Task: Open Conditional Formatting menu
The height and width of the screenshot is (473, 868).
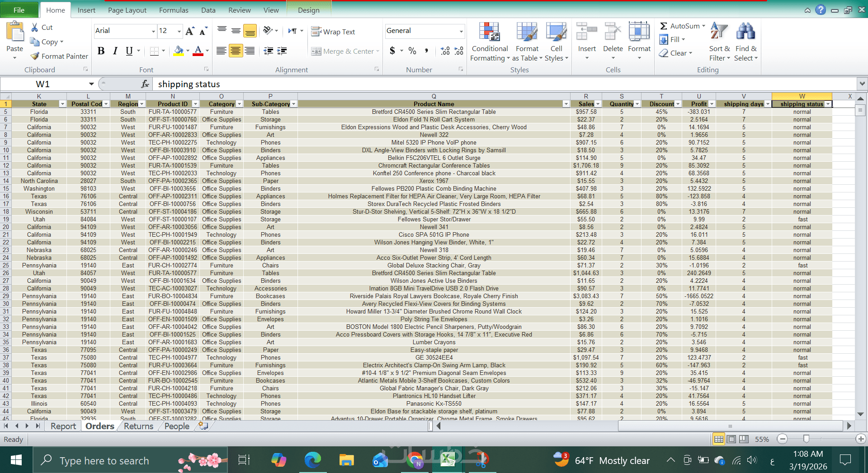Action: click(490, 42)
